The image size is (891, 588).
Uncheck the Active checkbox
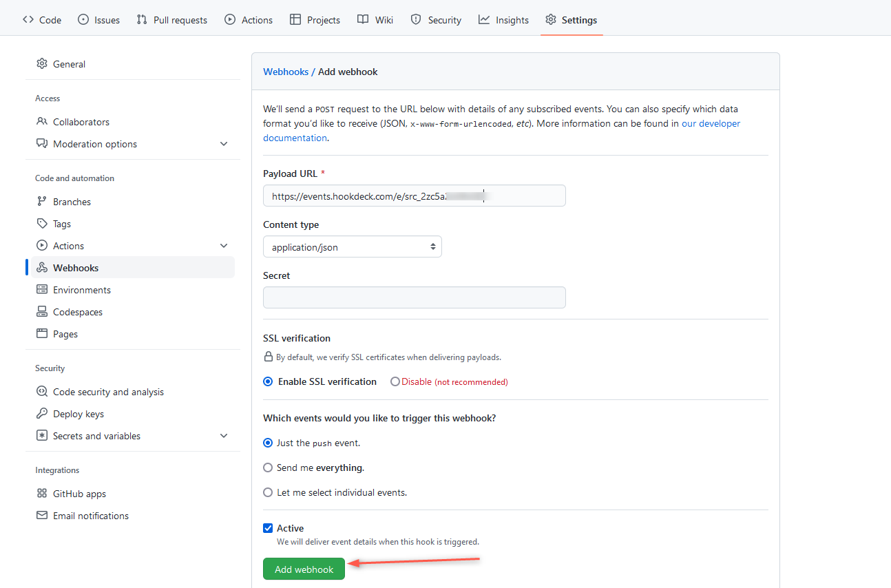click(268, 527)
